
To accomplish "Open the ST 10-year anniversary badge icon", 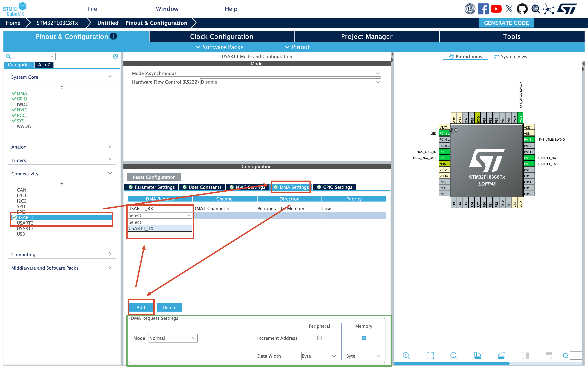I will tap(470, 9).
